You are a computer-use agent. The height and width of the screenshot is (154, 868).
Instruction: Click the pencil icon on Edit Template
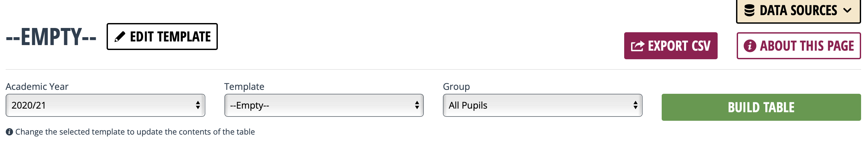click(120, 37)
